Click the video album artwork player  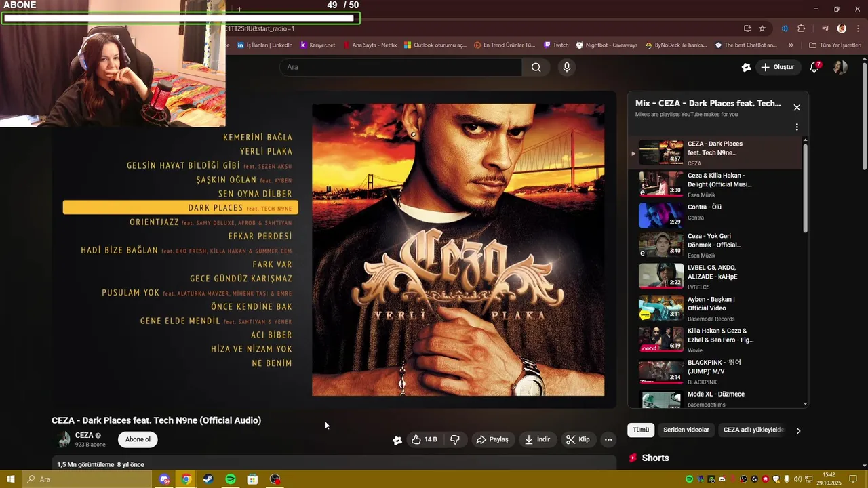click(458, 249)
